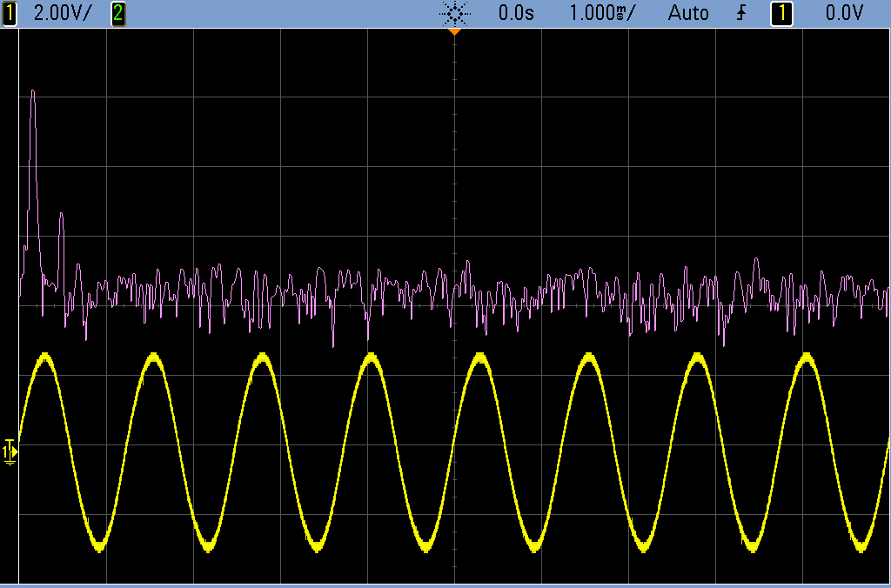Select the rising edge trigger slope icon
The width and height of the screenshot is (891, 588).
(741, 13)
